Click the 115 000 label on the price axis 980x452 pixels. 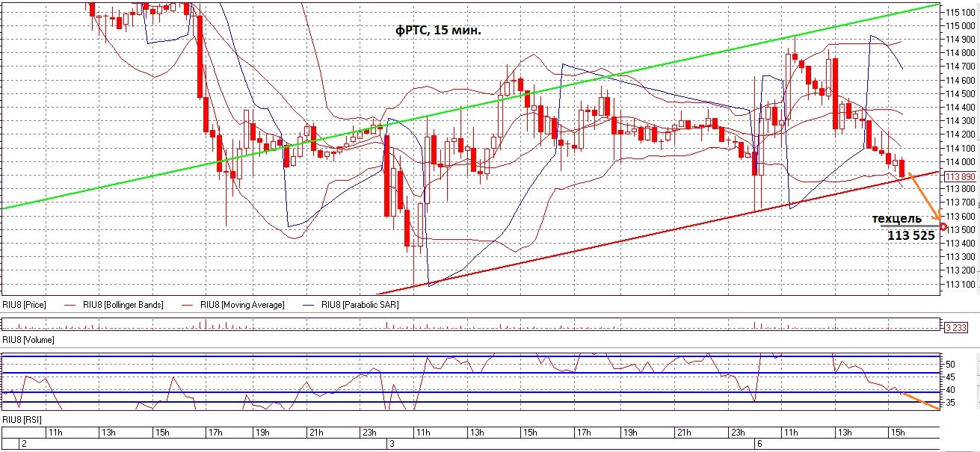coord(960,24)
